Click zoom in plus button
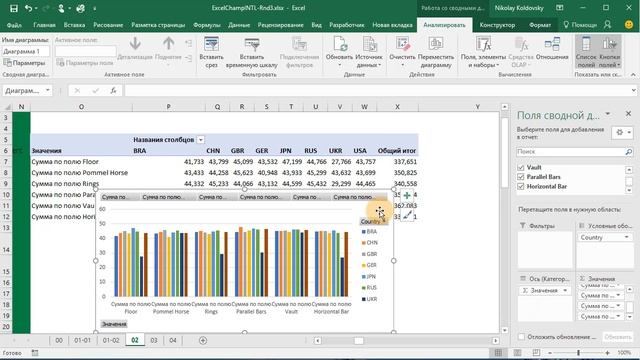This screenshot has width=640, height=360. click(608, 353)
